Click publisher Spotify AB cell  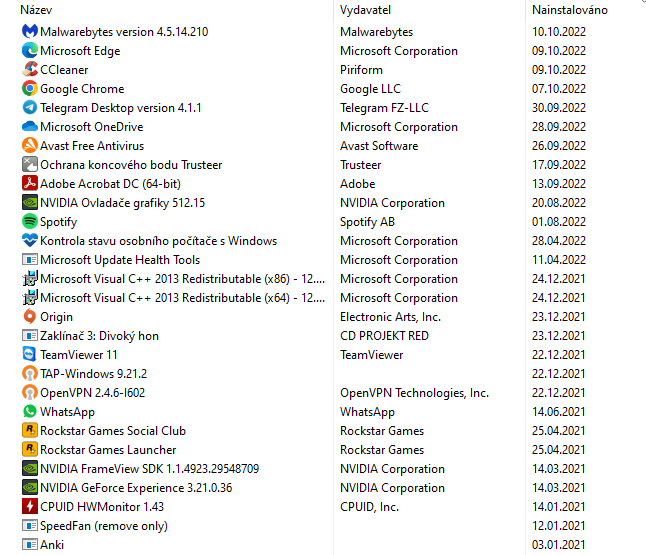tap(367, 222)
